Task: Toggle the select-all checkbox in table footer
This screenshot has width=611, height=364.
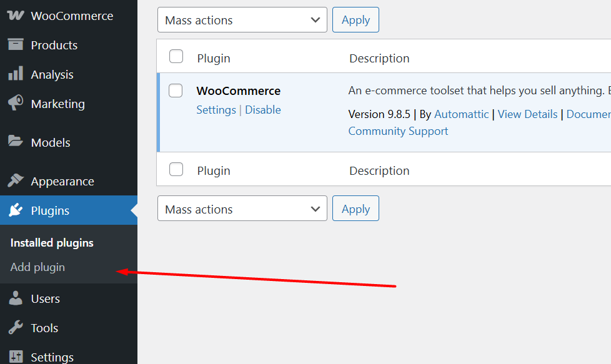Action: pos(176,169)
